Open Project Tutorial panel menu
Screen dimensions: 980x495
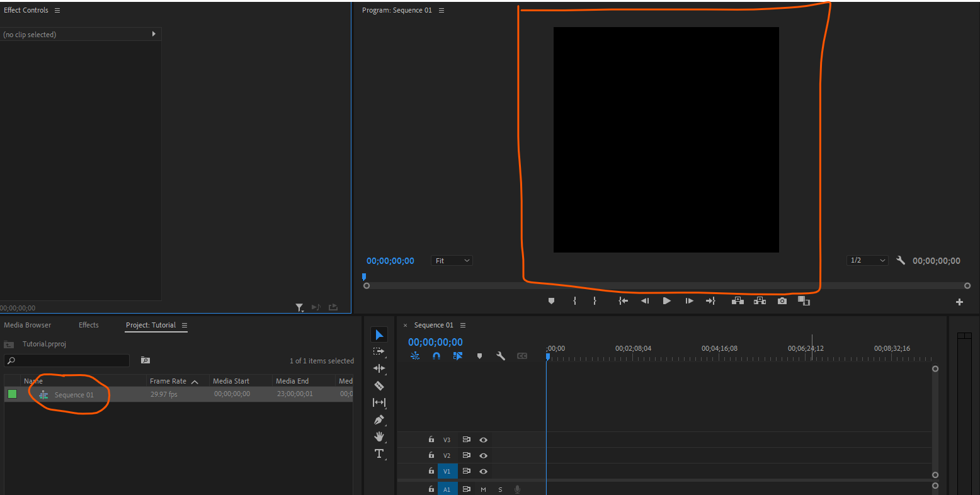(185, 326)
